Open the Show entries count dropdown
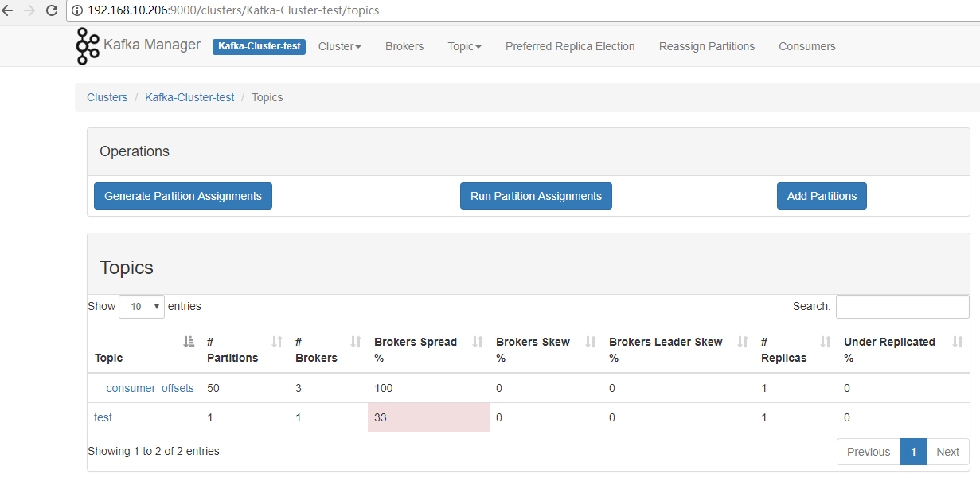980x478 pixels. [142, 307]
